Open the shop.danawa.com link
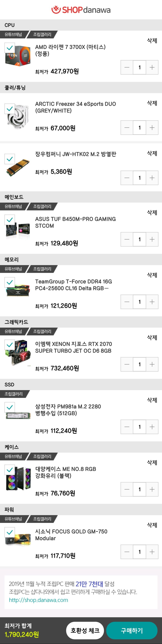The height and width of the screenshot is (644, 162). coord(39,600)
